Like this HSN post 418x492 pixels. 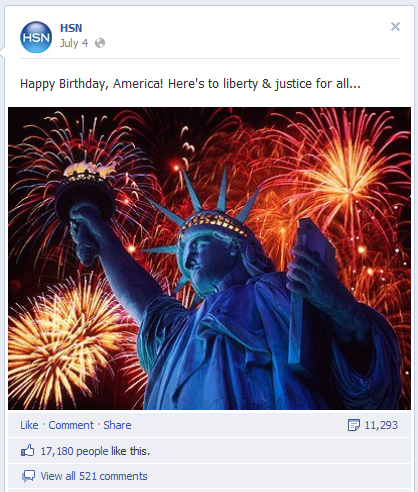click(x=29, y=425)
